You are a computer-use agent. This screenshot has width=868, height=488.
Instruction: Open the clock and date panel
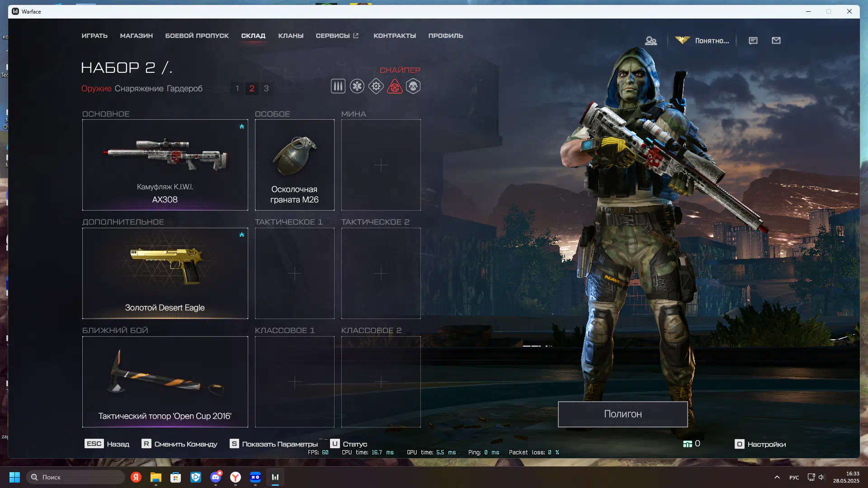point(846,477)
